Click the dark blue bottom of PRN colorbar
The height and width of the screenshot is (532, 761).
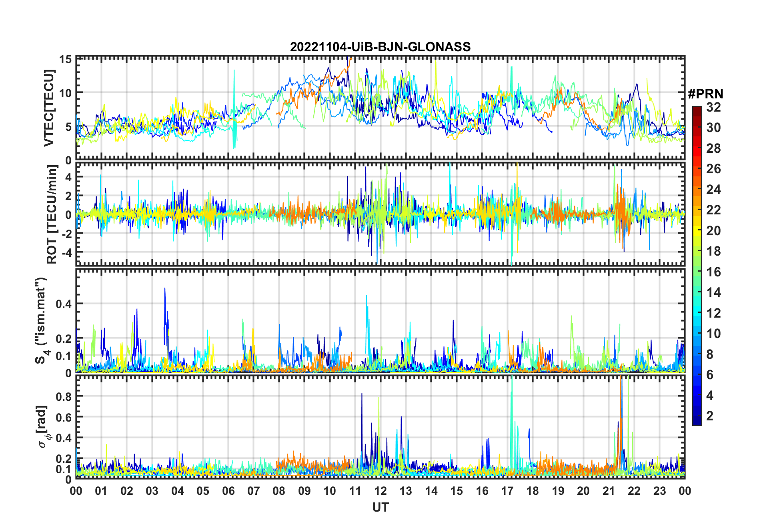click(697, 420)
